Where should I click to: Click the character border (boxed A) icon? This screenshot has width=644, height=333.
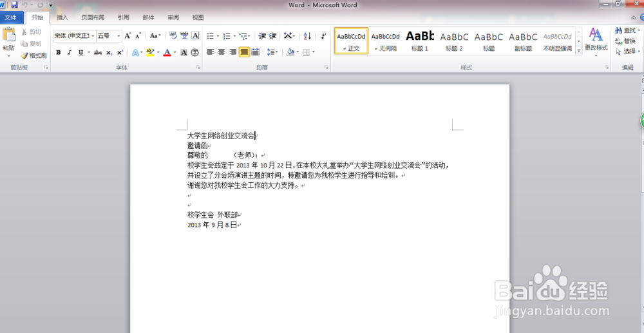pyautogui.click(x=196, y=35)
